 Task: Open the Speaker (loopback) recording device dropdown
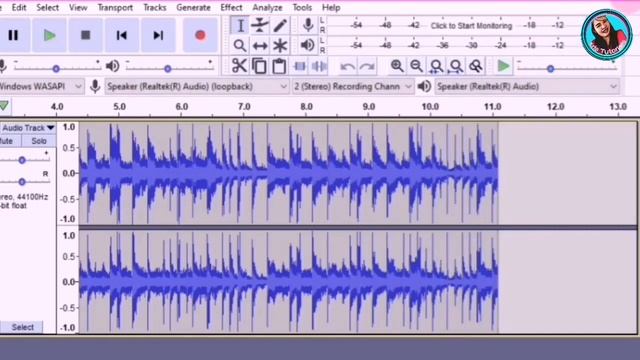pyautogui.click(x=197, y=87)
